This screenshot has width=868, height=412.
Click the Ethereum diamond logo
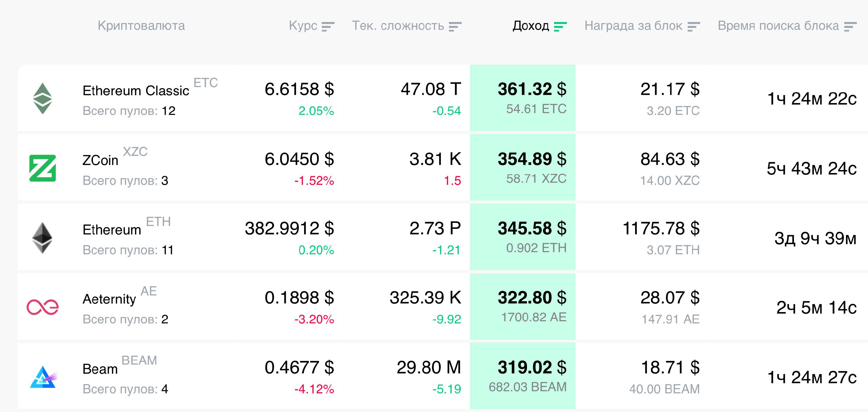[x=42, y=238]
